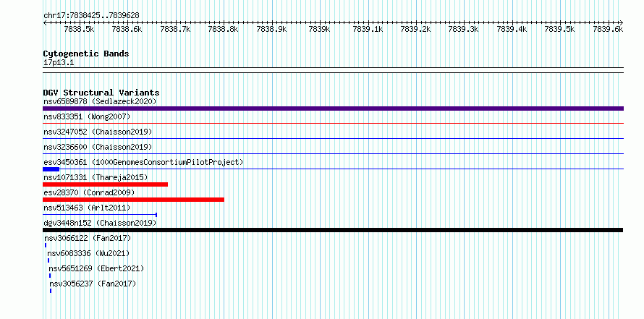Viewport: 644px width, 319px height.
Task: Click the 7839.5k ruler tick label
Action: pos(560,29)
